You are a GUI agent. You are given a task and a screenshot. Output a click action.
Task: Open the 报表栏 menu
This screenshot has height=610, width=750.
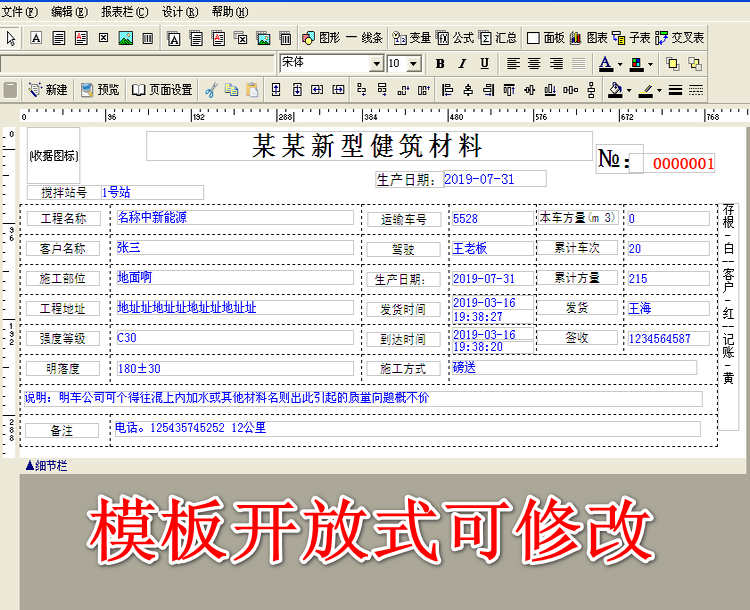click(125, 11)
